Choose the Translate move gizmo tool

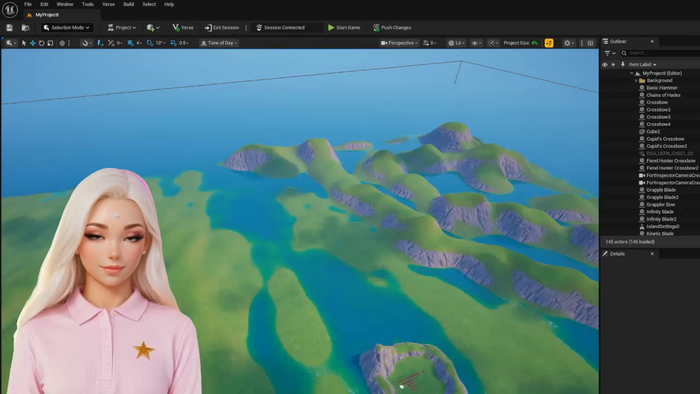tap(33, 43)
